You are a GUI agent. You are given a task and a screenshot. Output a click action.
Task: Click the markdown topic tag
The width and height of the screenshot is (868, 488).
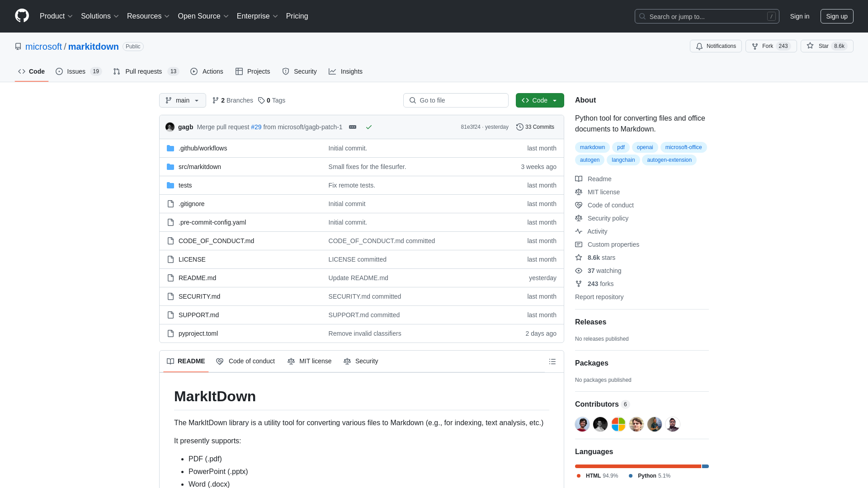click(x=592, y=146)
